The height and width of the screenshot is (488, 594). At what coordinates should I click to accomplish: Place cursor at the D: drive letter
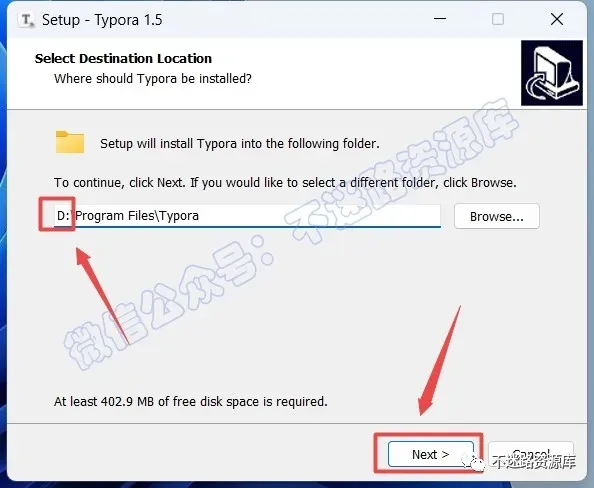pos(63,216)
